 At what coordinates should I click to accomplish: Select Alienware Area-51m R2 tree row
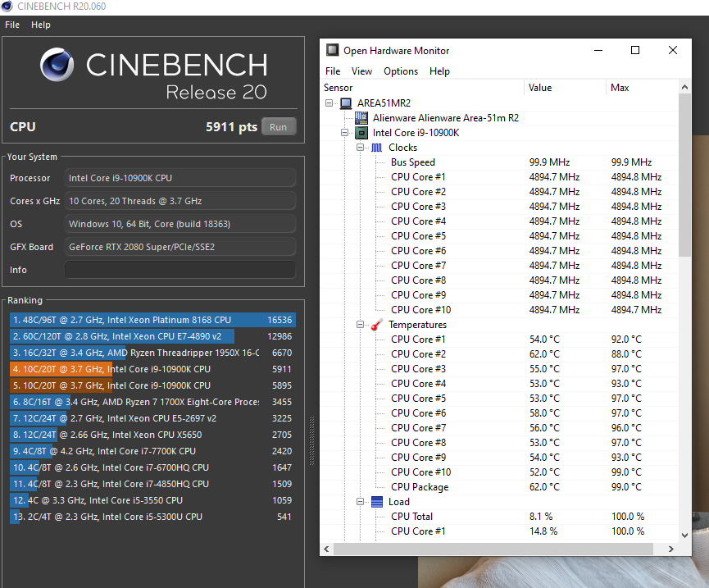(500, 118)
